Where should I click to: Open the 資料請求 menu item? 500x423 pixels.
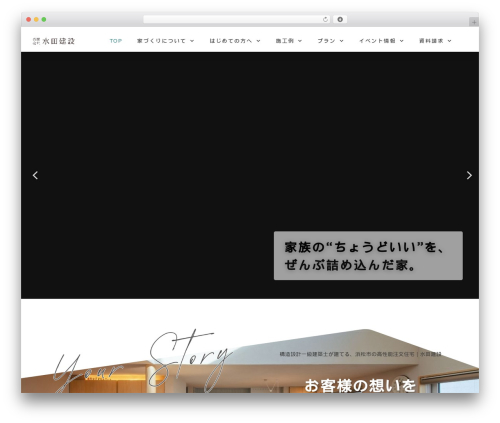[x=431, y=41]
